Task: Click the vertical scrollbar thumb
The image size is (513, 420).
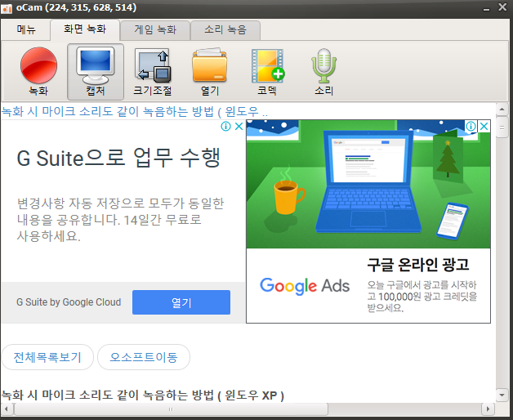Action: pos(502,127)
